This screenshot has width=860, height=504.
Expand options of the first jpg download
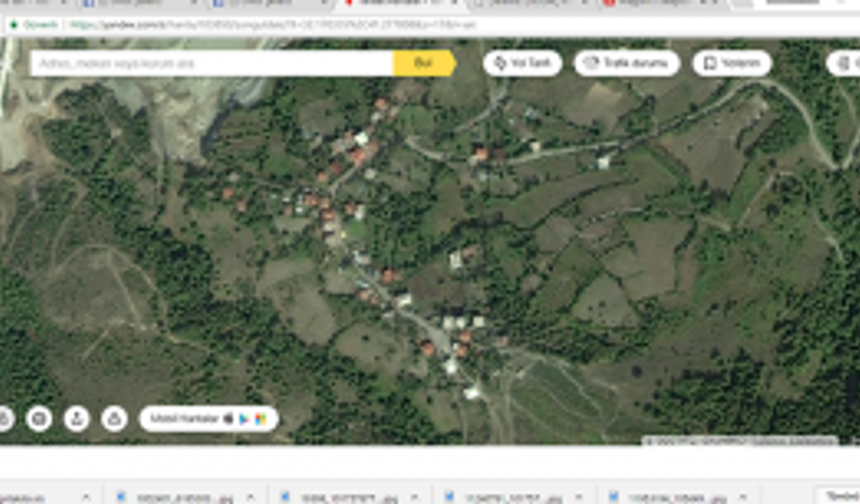[x=251, y=497]
